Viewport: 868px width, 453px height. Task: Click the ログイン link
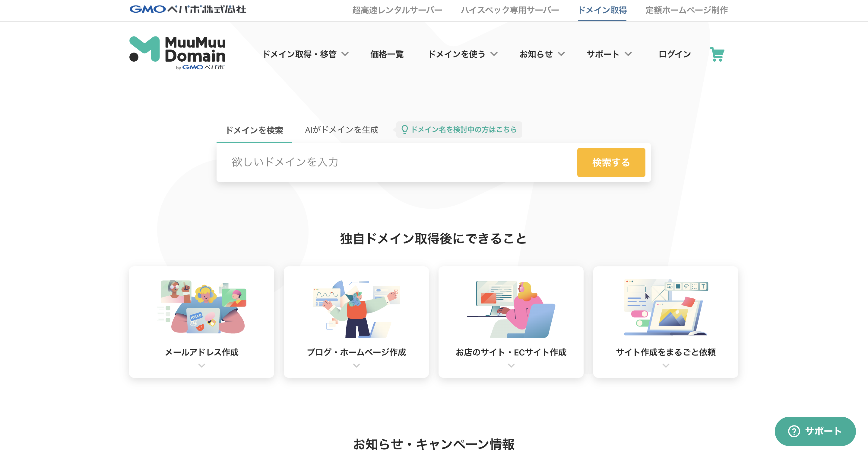673,54
